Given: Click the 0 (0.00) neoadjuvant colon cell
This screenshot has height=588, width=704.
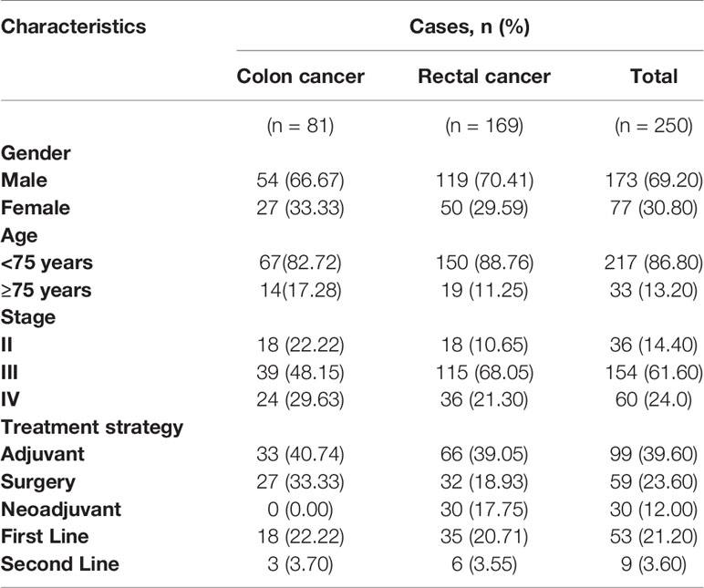Looking at the screenshot, I should pyautogui.click(x=300, y=510).
